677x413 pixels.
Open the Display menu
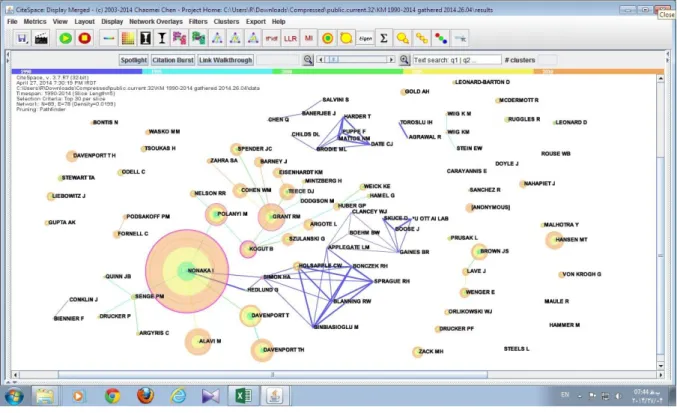[112, 22]
